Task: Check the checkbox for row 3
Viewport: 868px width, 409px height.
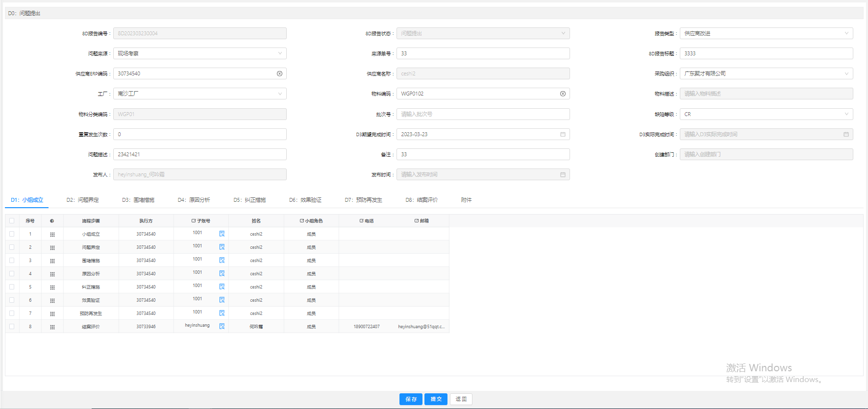Action: click(12, 261)
